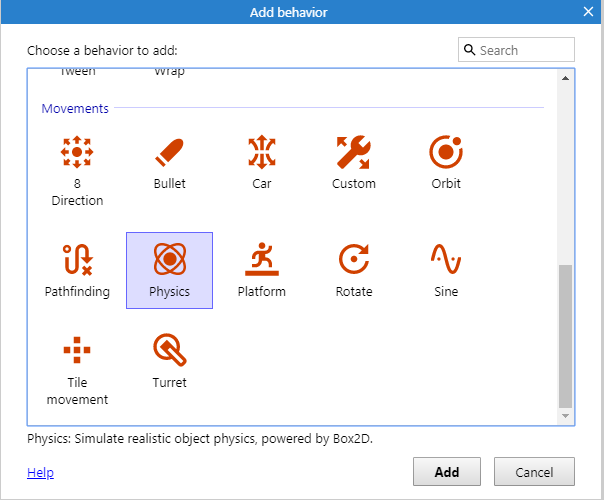Click the scrollbar up arrow
This screenshot has width=604, height=500.
pyautogui.click(x=566, y=78)
